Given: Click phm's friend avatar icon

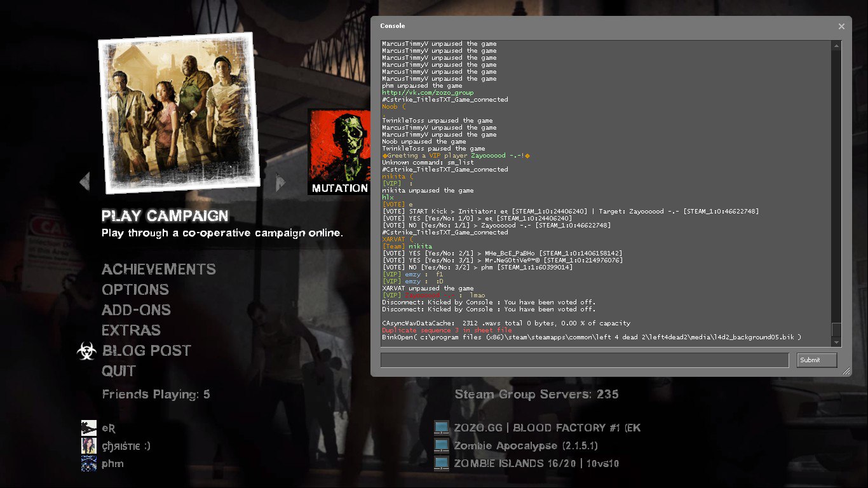Looking at the screenshot, I should click(x=89, y=463).
